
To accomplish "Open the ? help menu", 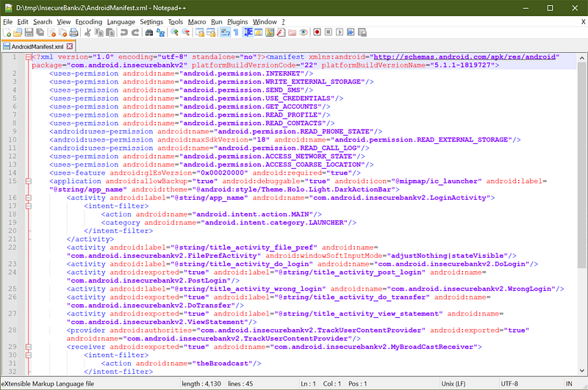I will point(283,22).
